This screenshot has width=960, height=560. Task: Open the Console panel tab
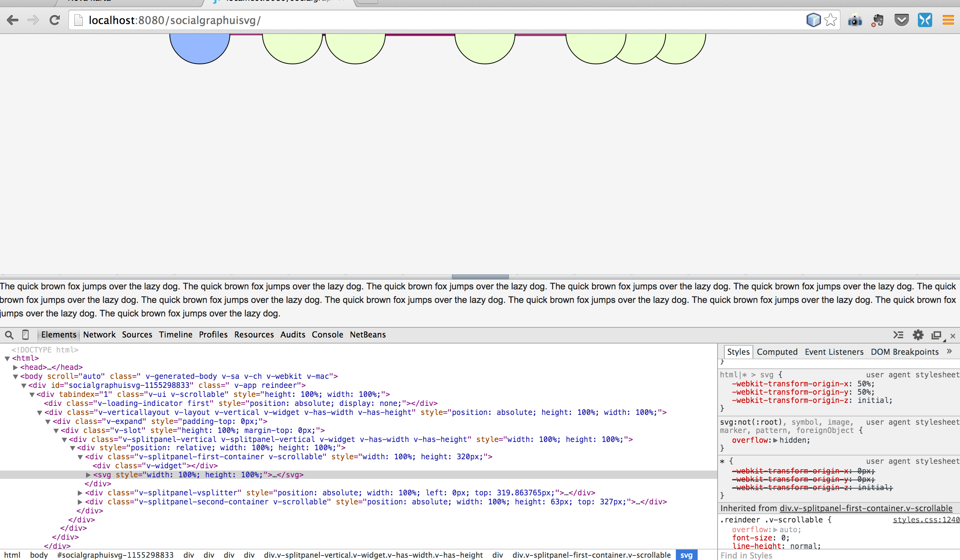(x=327, y=334)
